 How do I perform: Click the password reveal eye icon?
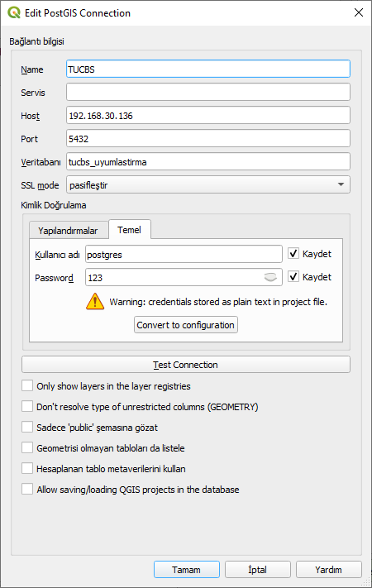[x=270, y=277]
